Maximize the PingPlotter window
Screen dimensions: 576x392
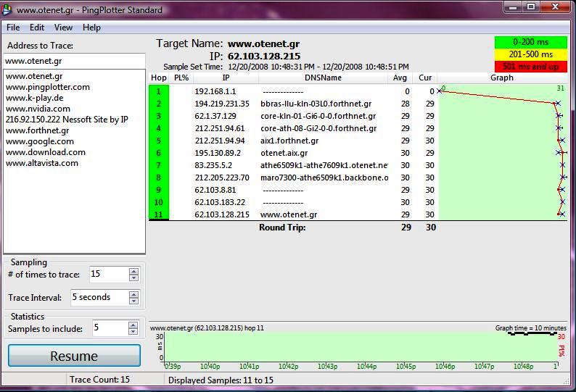click(531, 7)
